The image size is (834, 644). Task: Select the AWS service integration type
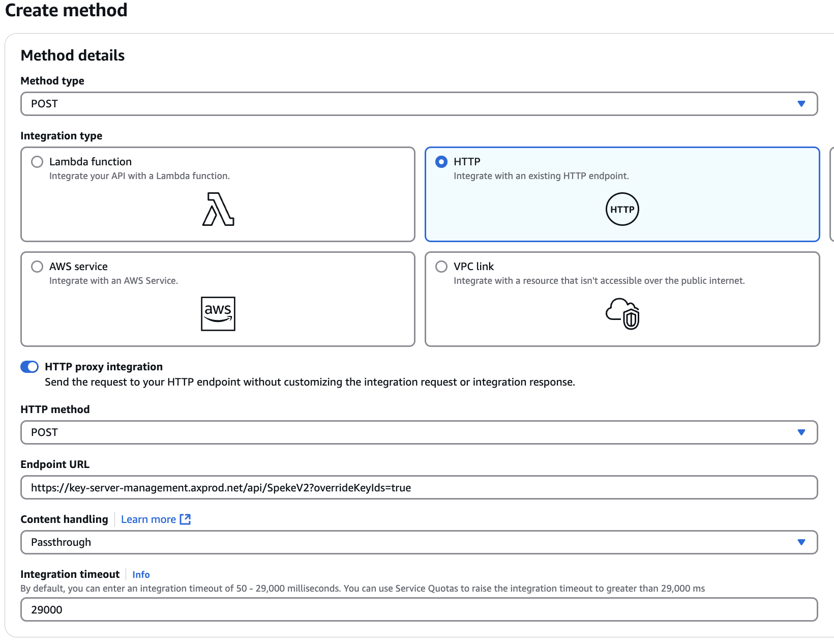point(37,266)
